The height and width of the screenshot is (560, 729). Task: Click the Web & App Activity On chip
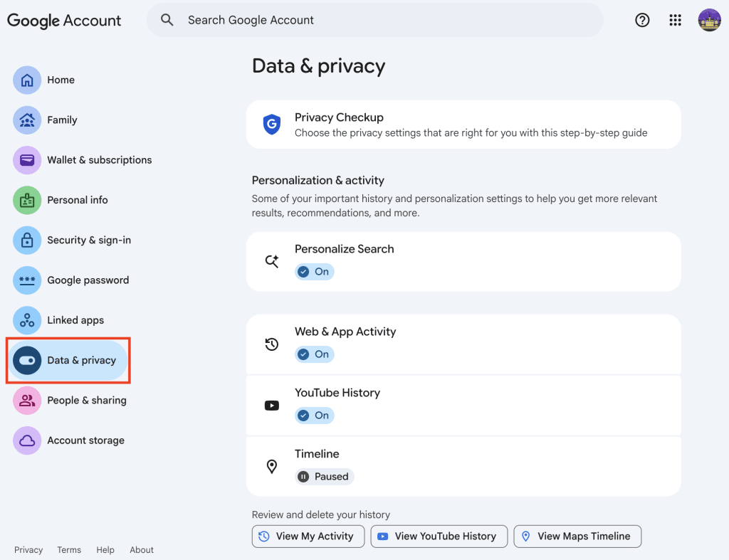(x=314, y=354)
